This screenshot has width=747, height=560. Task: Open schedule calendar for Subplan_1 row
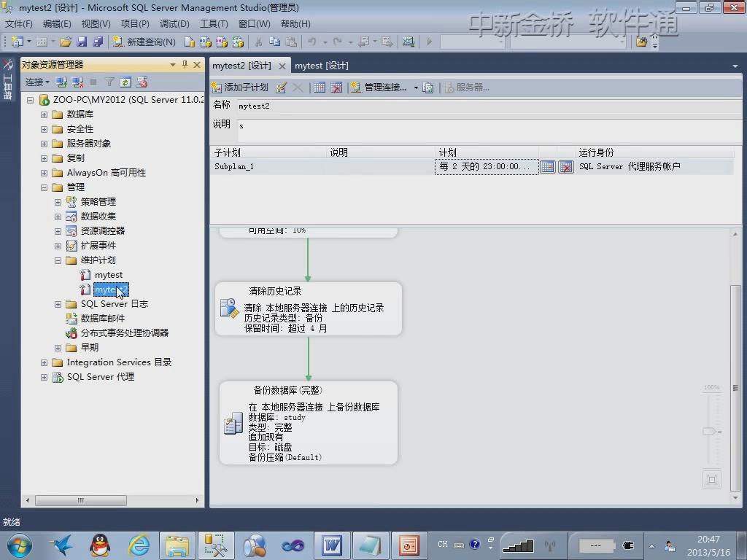[548, 167]
